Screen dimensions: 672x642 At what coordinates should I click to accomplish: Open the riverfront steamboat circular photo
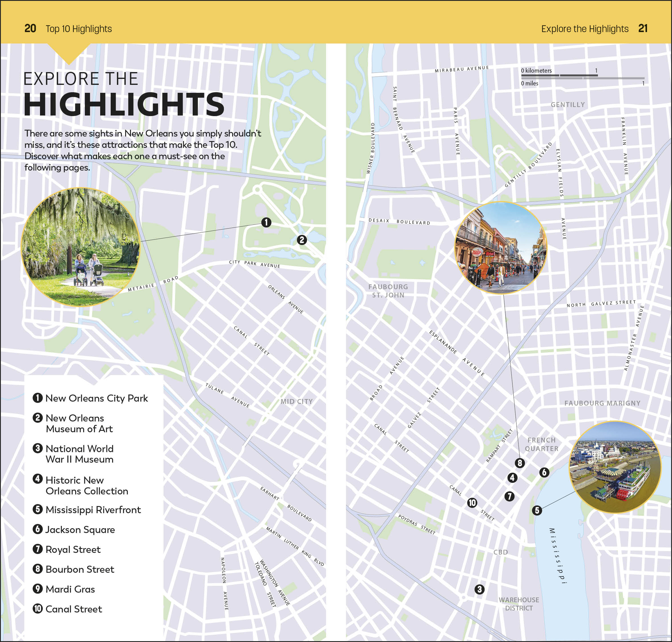(615, 467)
